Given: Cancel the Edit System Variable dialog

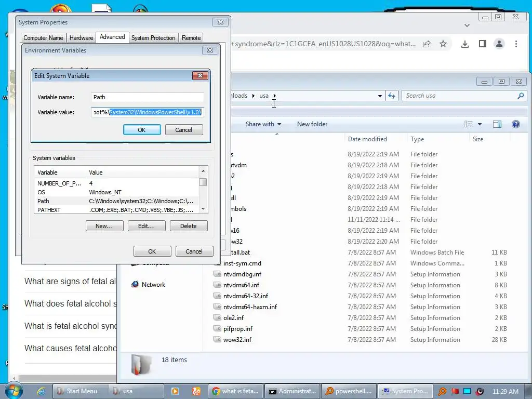Looking at the screenshot, I should pyautogui.click(x=183, y=129).
